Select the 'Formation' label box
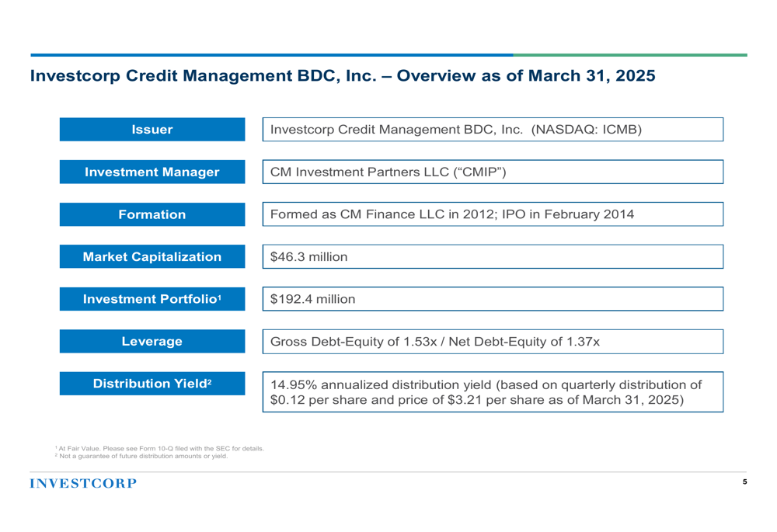 [x=152, y=214]
